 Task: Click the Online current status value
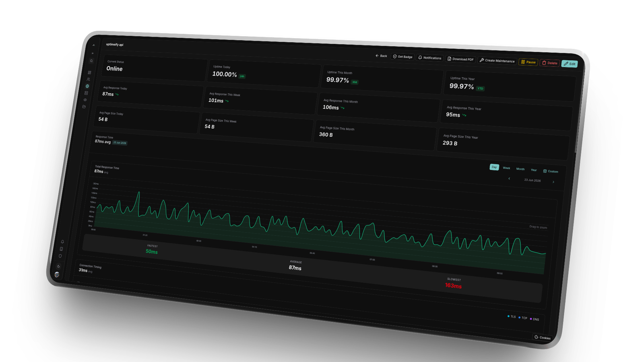114,69
